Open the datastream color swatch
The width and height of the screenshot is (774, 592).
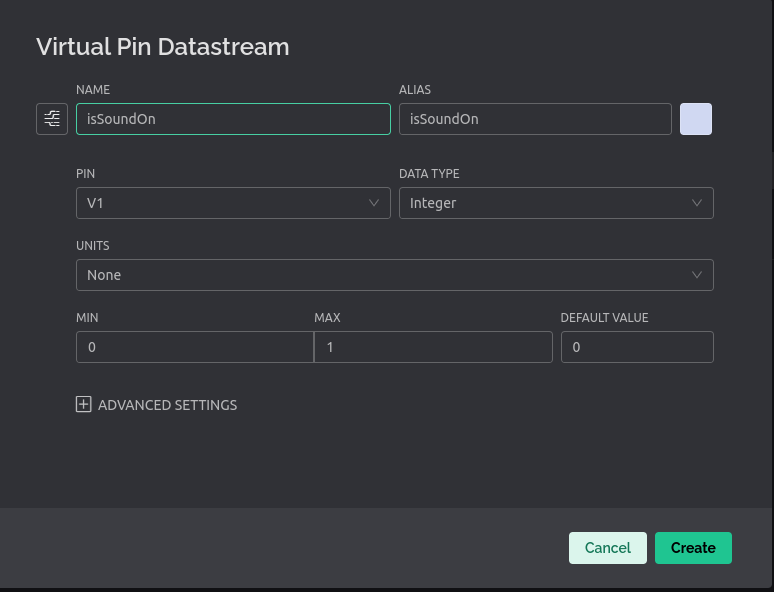(x=696, y=119)
